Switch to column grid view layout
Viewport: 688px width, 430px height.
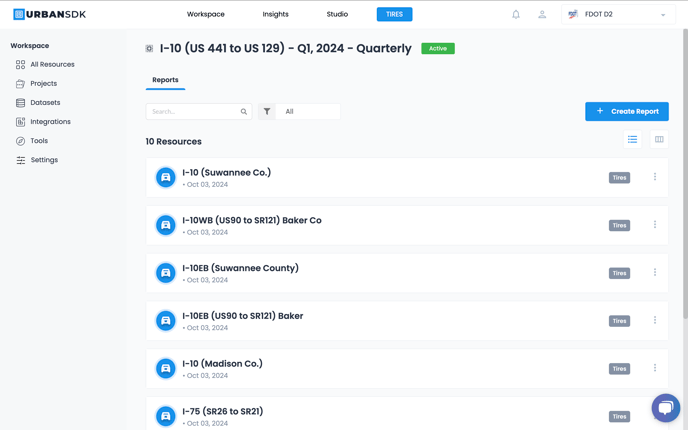click(x=659, y=140)
